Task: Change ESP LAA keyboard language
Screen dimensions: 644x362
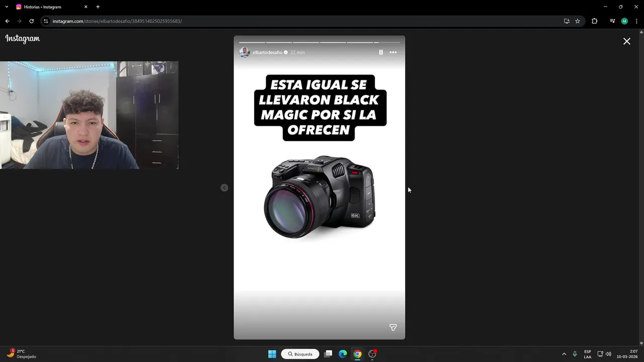Action: click(x=588, y=354)
